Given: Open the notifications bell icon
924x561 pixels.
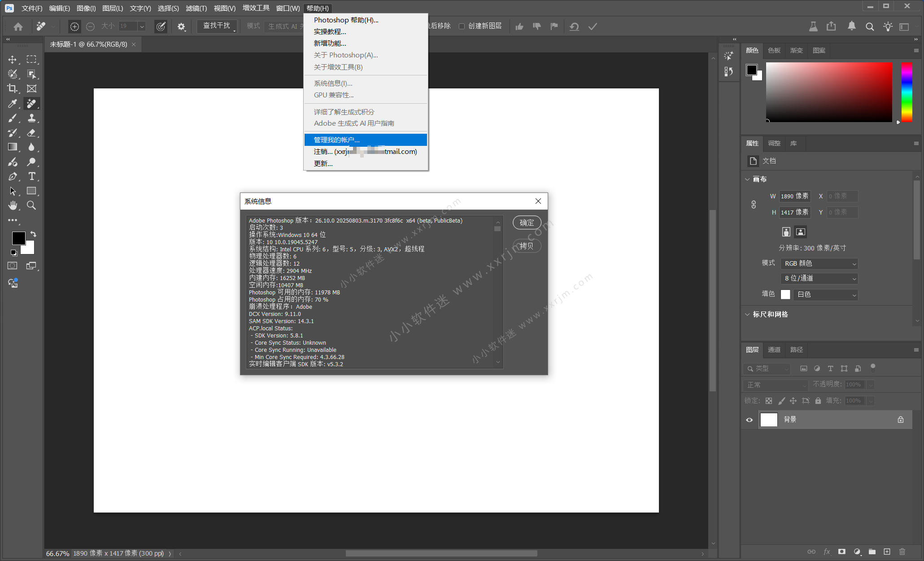Looking at the screenshot, I should coord(852,26).
